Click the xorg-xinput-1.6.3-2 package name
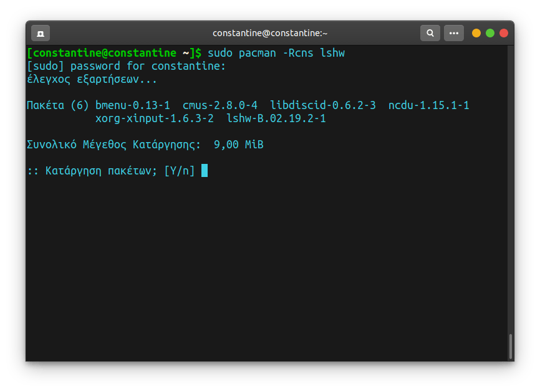 pos(154,118)
